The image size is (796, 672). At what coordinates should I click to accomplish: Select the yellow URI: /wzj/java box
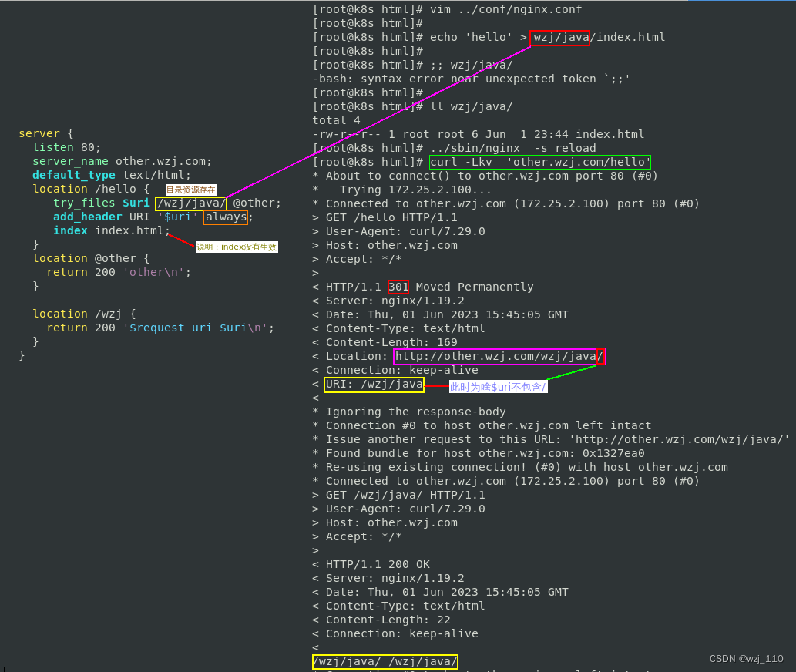pos(374,384)
